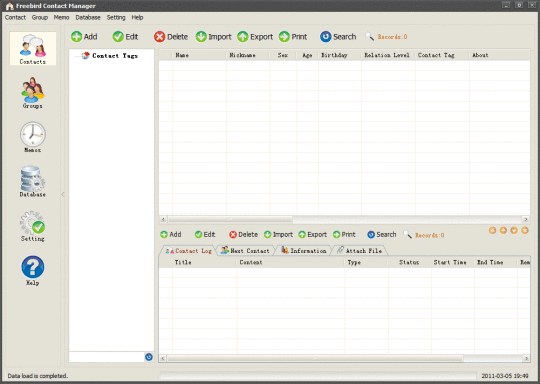Sort log by Status column header
The width and height of the screenshot is (540, 384).
pos(409,262)
